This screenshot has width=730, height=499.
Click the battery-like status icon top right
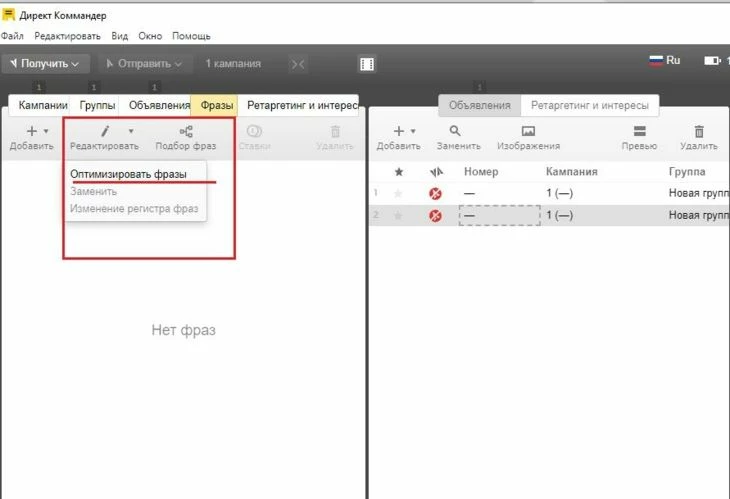pyautogui.click(x=712, y=61)
